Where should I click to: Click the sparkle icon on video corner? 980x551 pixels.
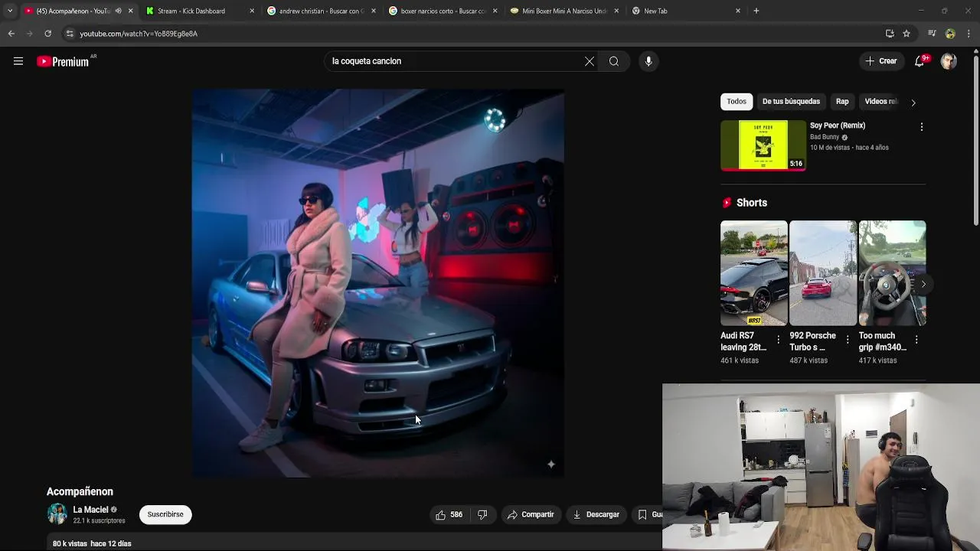(x=550, y=464)
